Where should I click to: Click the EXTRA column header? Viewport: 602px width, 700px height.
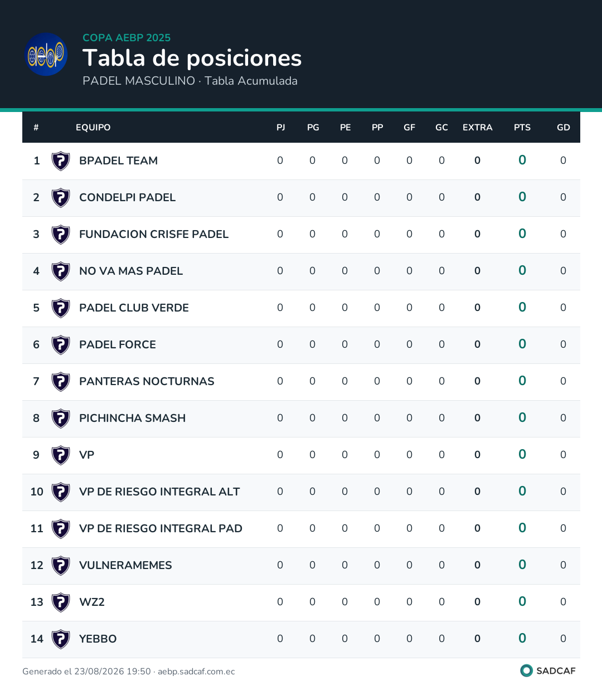coord(478,128)
